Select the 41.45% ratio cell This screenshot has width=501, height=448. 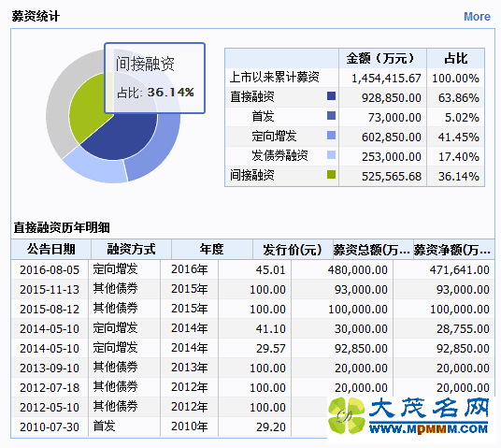click(x=459, y=137)
